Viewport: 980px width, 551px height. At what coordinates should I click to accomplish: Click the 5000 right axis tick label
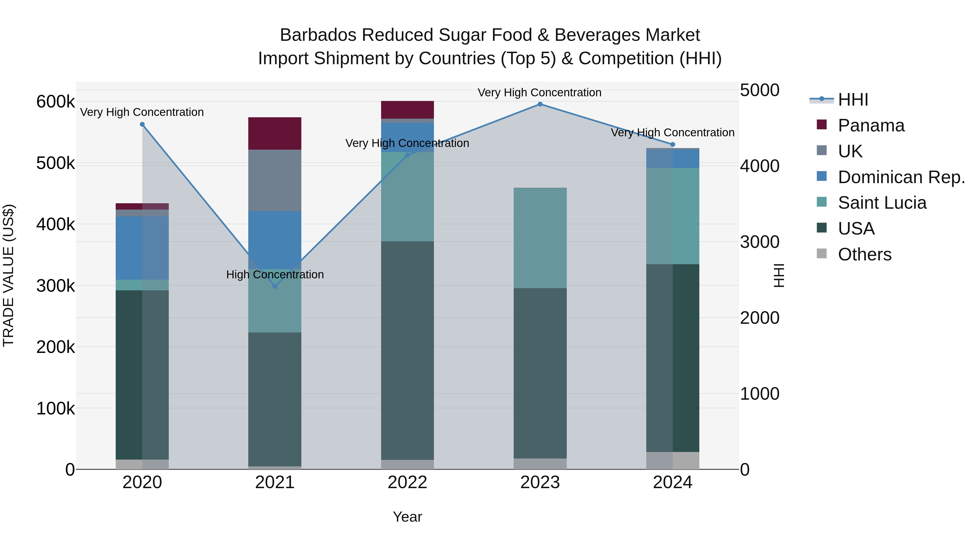(x=760, y=90)
